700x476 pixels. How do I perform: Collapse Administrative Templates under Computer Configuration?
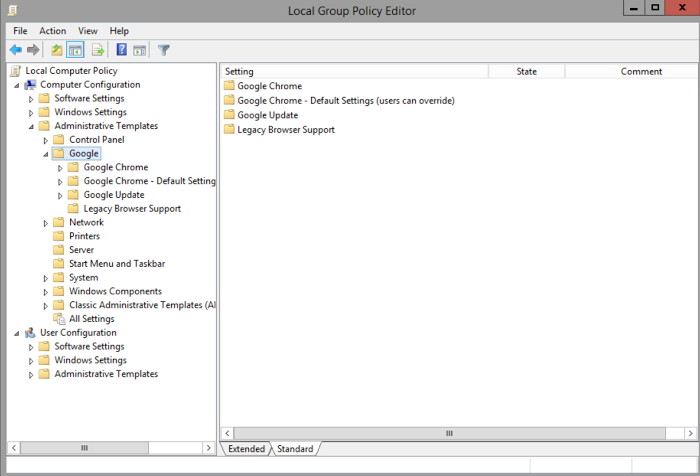(31, 126)
